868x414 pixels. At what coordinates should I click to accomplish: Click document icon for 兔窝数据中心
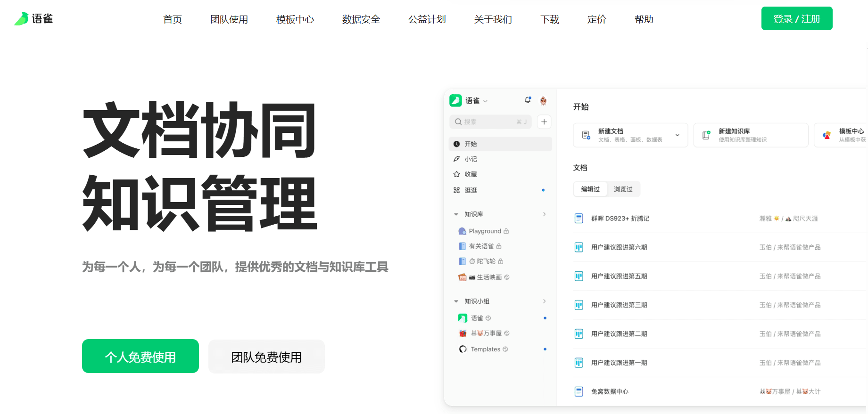[x=579, y=391]
